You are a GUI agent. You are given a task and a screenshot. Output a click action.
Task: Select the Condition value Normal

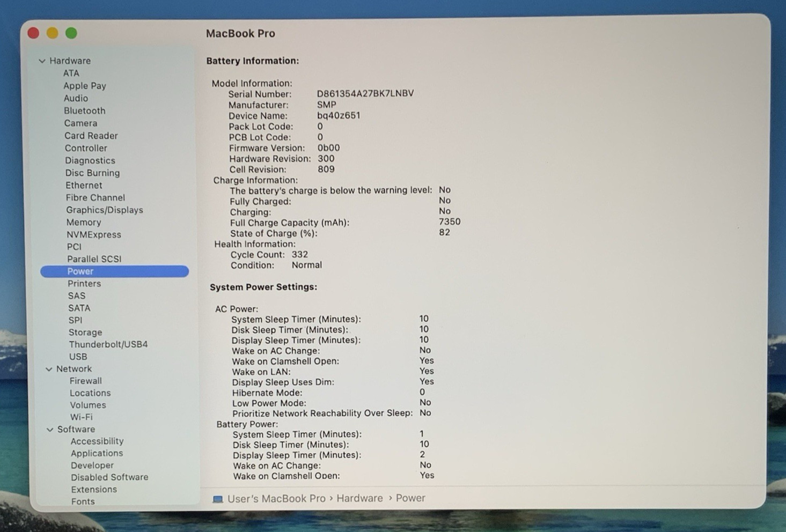point(306,265)
